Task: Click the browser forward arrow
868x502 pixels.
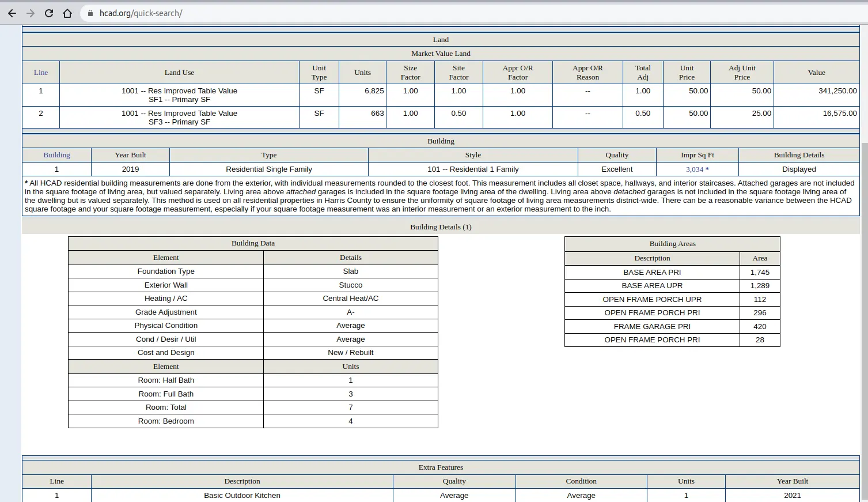Action: point(31,13)
